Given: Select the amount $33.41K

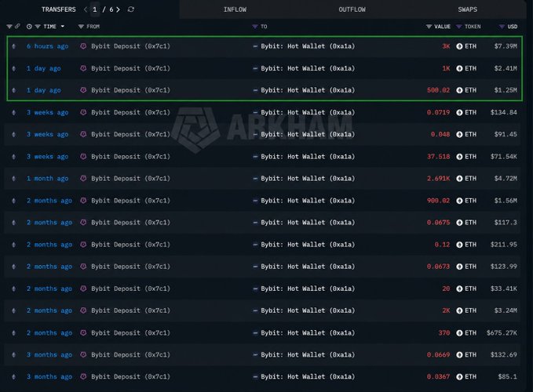Looking at the screenshot, I should click(504, 289).
